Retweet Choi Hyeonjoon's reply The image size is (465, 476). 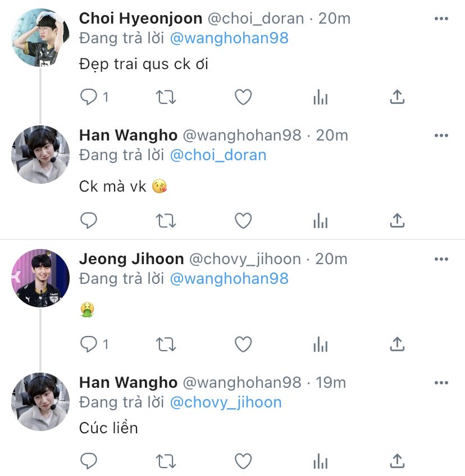166,97
